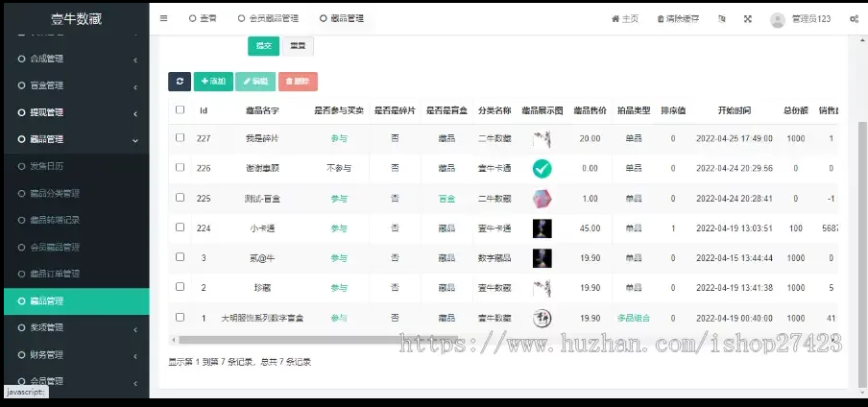Click the green 提交 submit button
The width and height of the screenshot is (868, 407).
[x=263, y=46]
